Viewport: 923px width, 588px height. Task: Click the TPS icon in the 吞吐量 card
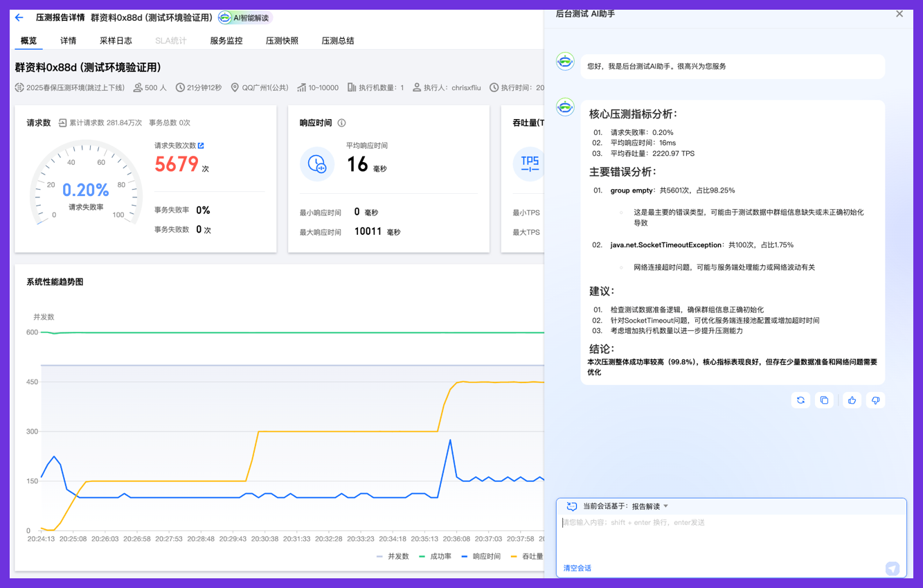(530, 164)
